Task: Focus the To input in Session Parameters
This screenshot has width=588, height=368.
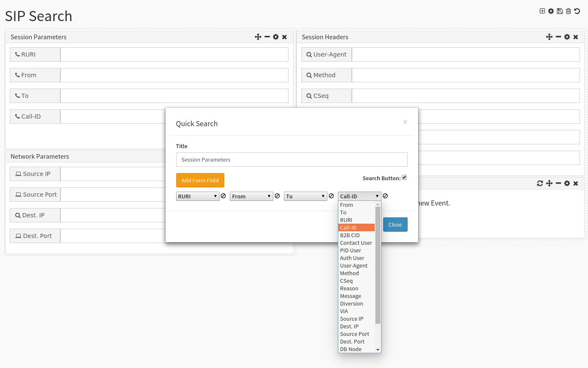Action: pos(174,96)
